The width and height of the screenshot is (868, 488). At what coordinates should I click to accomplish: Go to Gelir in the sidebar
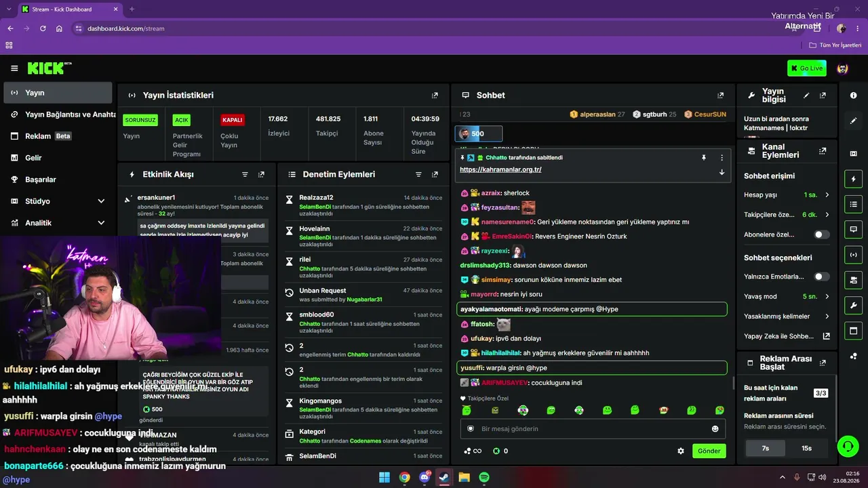point(58,158)
